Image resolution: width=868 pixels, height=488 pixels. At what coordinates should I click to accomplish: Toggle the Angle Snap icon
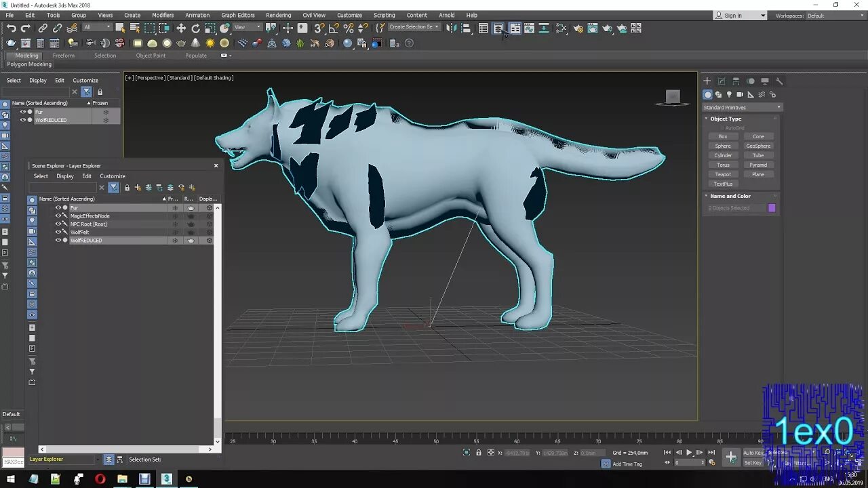[334, 28]
